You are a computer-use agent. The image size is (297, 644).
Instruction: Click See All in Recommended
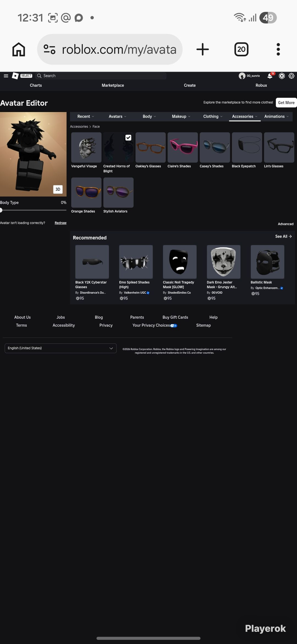tap(283, 237)
